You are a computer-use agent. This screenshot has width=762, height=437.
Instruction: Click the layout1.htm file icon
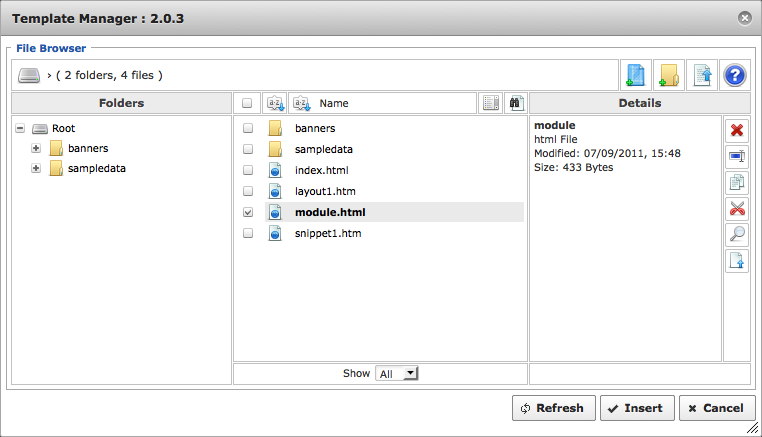[x=275, y=192]
